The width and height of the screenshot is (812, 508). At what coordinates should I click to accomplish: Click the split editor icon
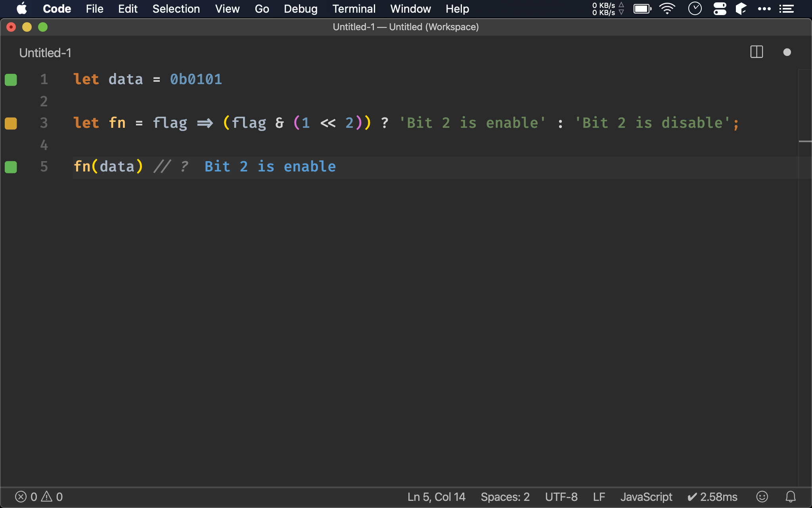(x=756, y=53)
